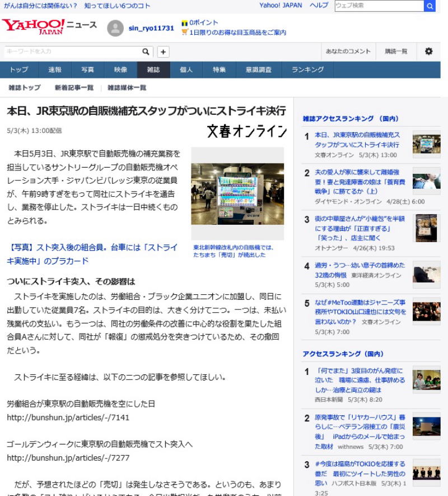Click thumbnail for 過労・うつ ranking item
Image resolution: width=448 pixels, height=496 pixels.
click(427, 274)
